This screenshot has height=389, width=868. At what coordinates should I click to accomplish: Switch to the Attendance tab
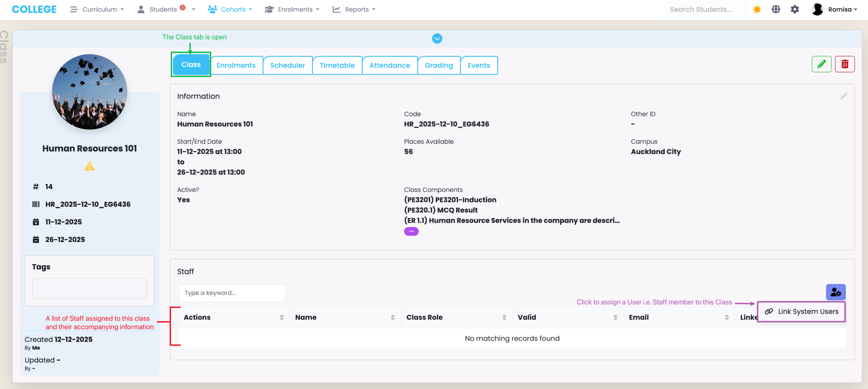click(x=390, y=65)
